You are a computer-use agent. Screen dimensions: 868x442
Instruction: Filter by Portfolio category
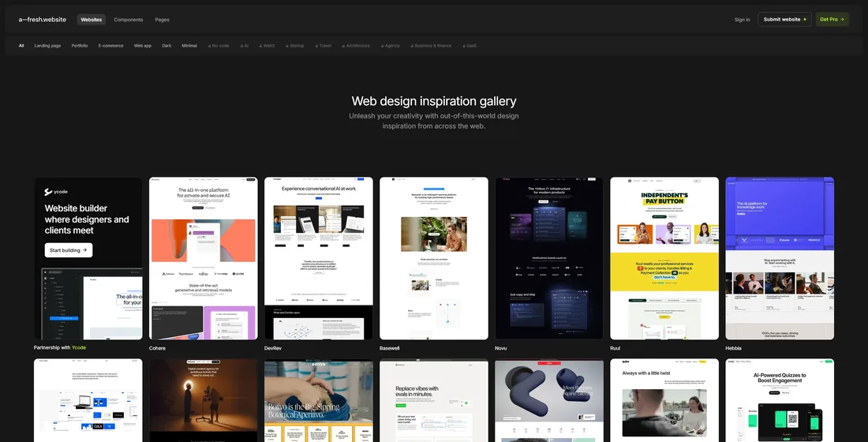pyautogui.click(x=80, y=46)
